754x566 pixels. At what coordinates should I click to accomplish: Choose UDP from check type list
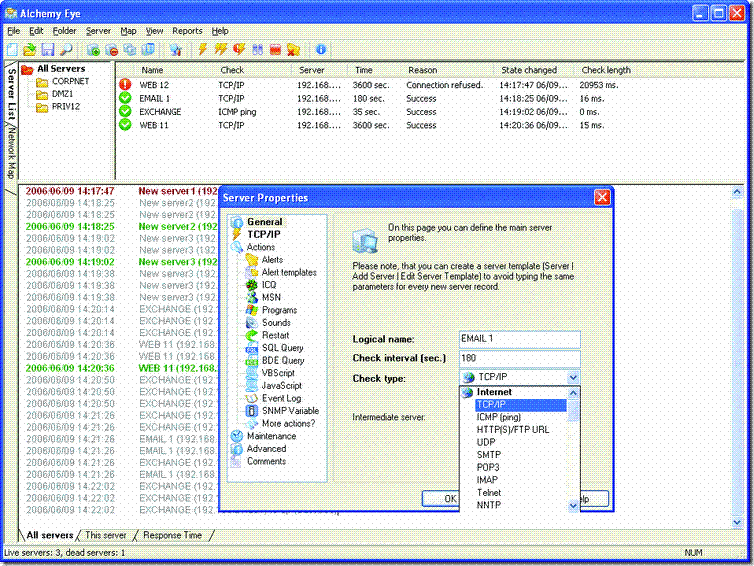(486, 442)
